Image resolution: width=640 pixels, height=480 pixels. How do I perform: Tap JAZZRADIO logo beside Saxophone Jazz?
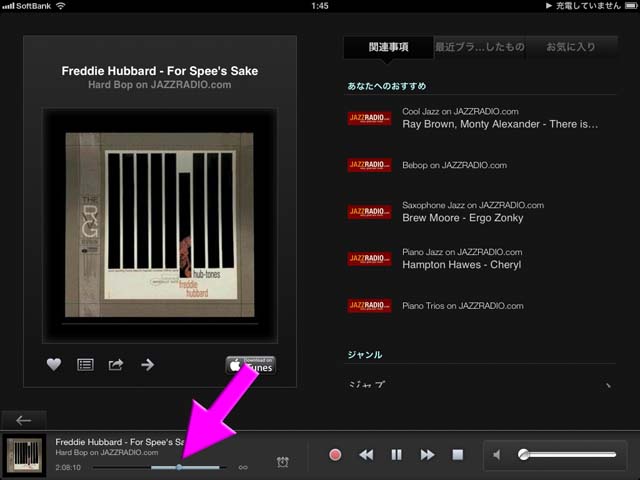(x=369, y=212)
